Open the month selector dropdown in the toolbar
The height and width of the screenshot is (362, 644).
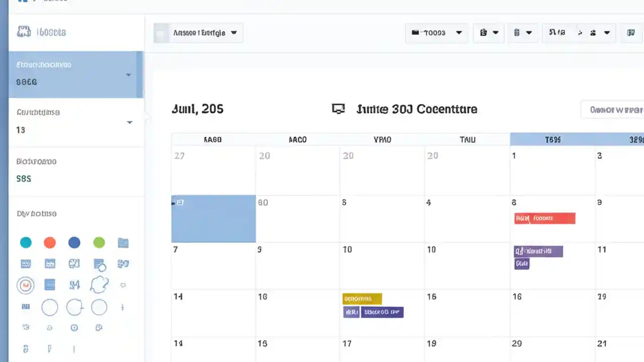[436, 33]
